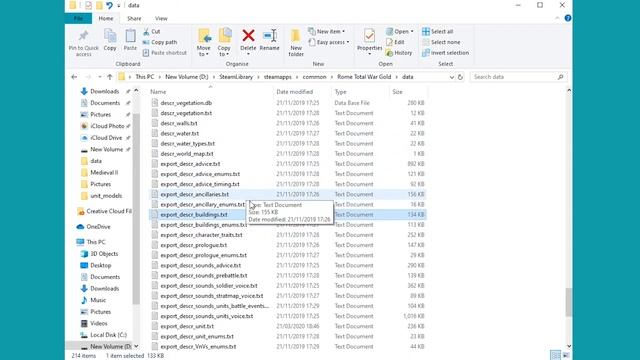The image size is (640, 360).
Task: Open the File tab
Action: click(78, 18)
